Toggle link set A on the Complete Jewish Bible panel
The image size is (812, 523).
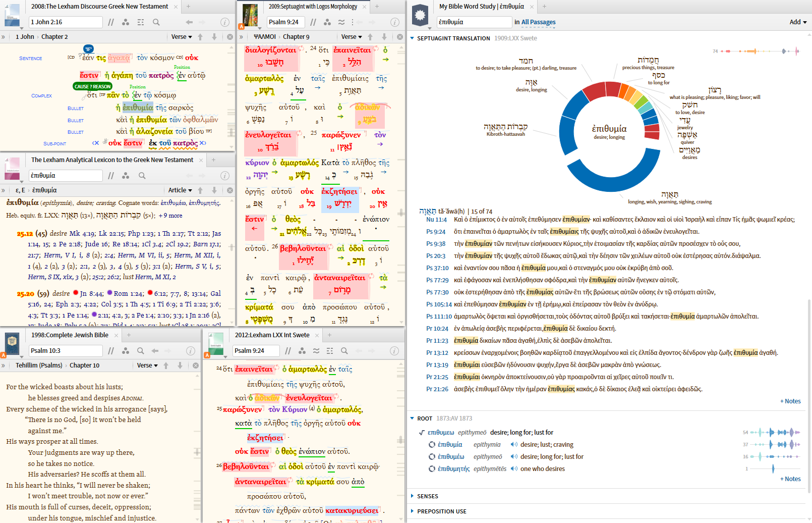(x=3, y=355)
